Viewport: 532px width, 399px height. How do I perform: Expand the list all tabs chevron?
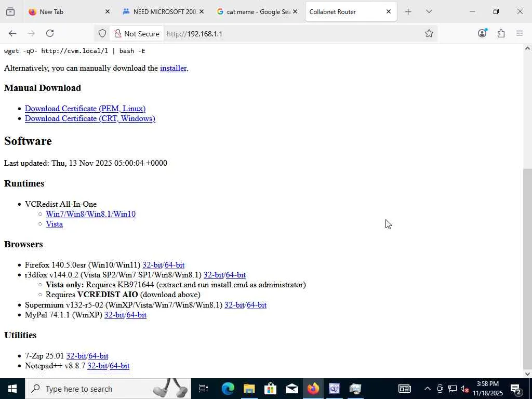(x=429, y=12)
